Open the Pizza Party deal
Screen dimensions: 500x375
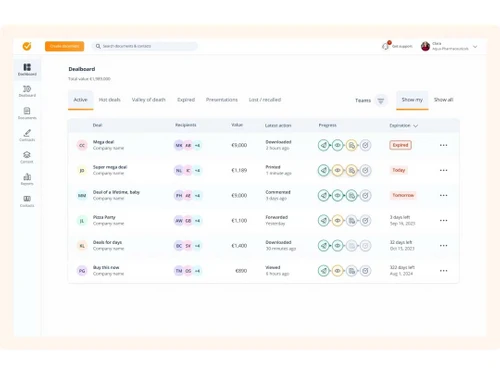tap(104, 217)
